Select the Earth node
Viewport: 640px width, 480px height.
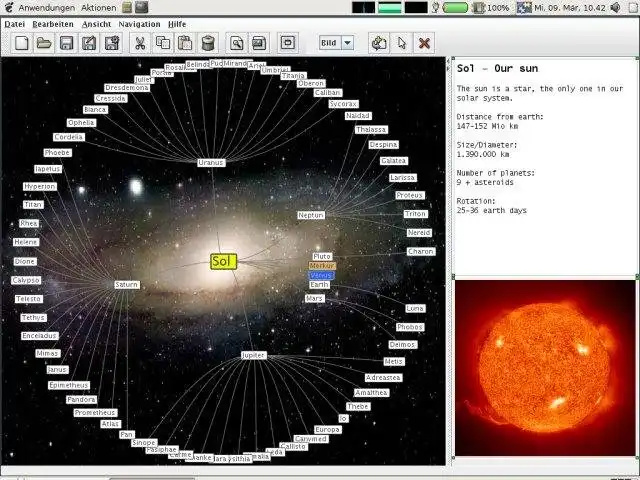coord(319,285)
